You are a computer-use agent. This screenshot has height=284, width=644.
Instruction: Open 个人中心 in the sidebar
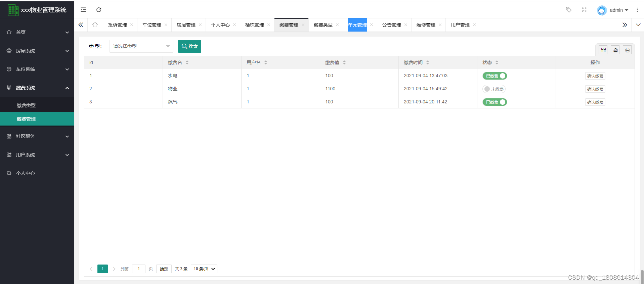click(x=37, y=173)
